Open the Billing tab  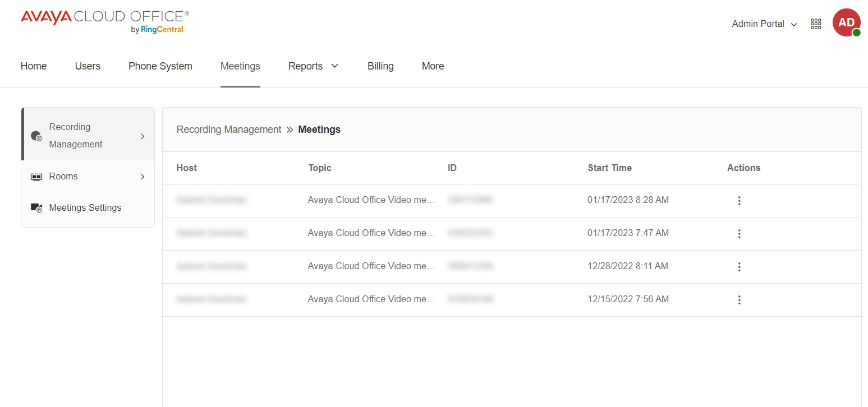[380, 66]
